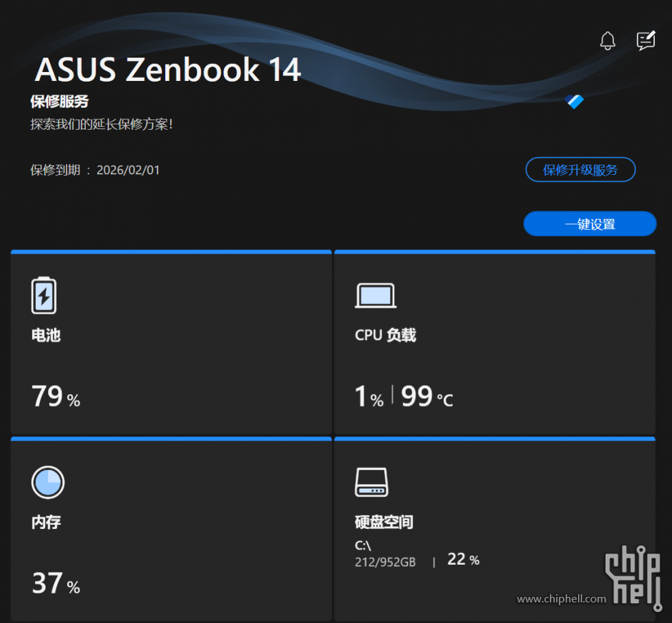Viewport: 672px width, 623px height.
Task: Click the C:\ 212/952GB usage text
Action: 385,554
